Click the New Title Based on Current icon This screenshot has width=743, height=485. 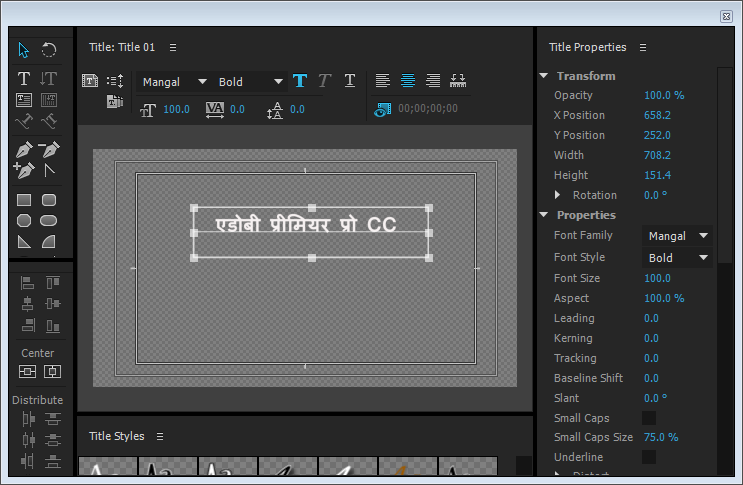(x=90, y=81)
